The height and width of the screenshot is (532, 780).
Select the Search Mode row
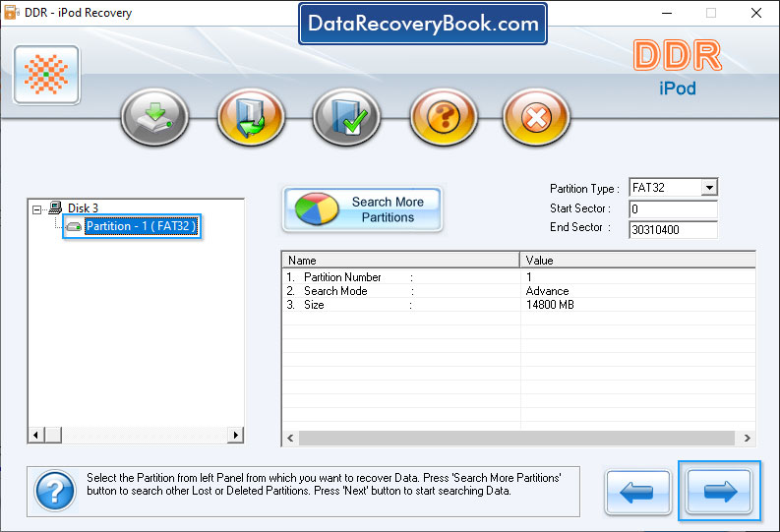point(518,291)
